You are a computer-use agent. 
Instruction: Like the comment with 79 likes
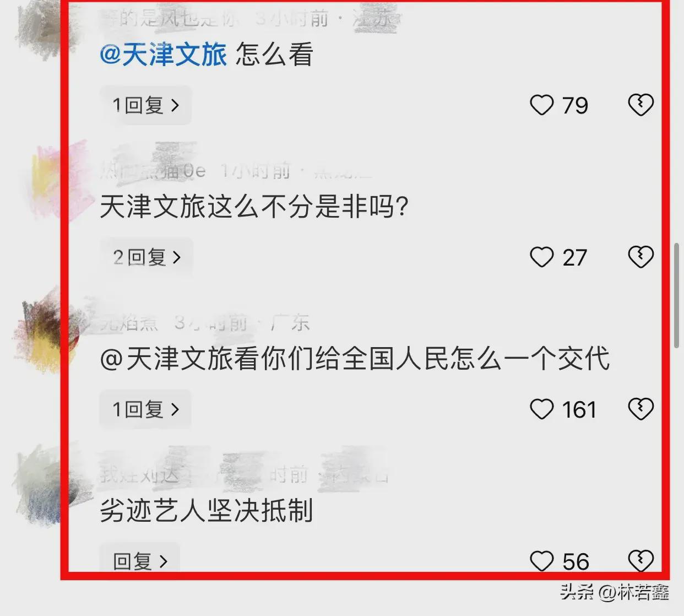(x=541, y=105)
